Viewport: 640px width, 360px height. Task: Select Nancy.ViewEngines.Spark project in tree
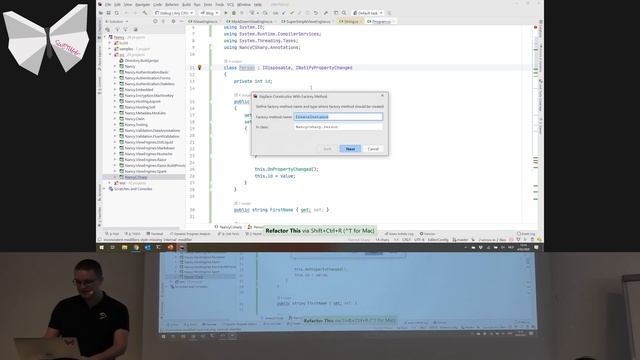point(143,171)
